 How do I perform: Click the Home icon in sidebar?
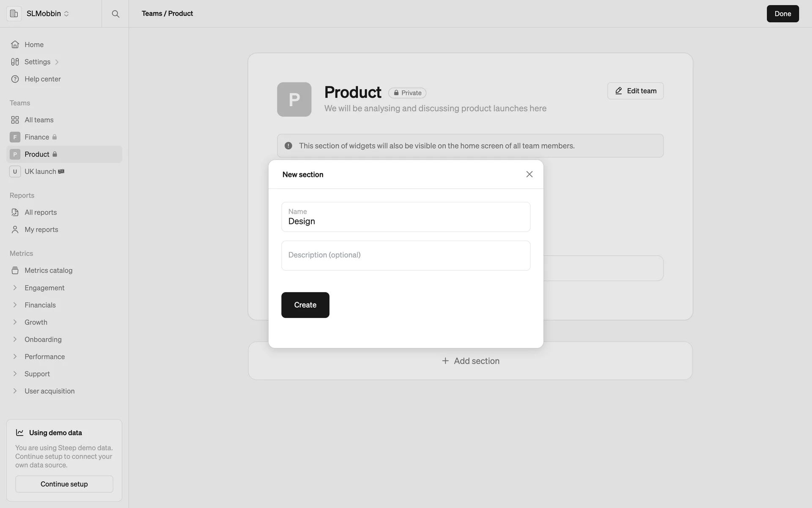pyautogui.click(x=15, y=44)
